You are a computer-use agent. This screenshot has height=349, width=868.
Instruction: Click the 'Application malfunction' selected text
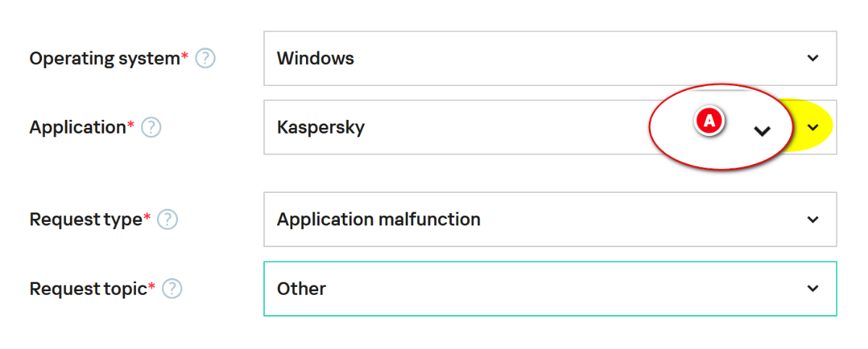[x=378, y=219]
